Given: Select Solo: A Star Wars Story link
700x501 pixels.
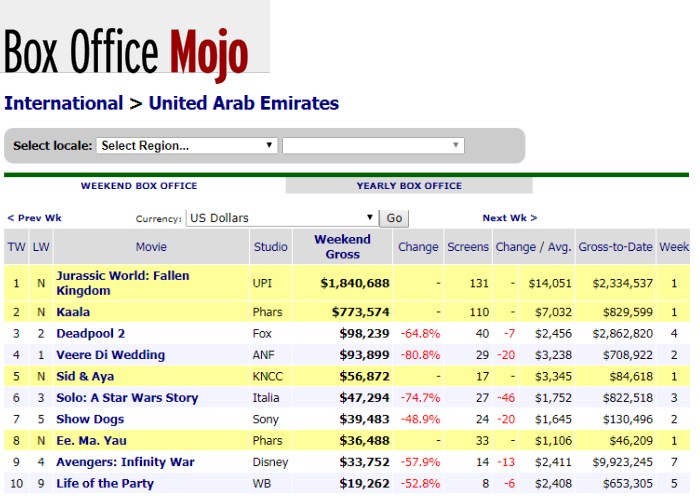Looking at the screenshot, I should click(127, 398).
